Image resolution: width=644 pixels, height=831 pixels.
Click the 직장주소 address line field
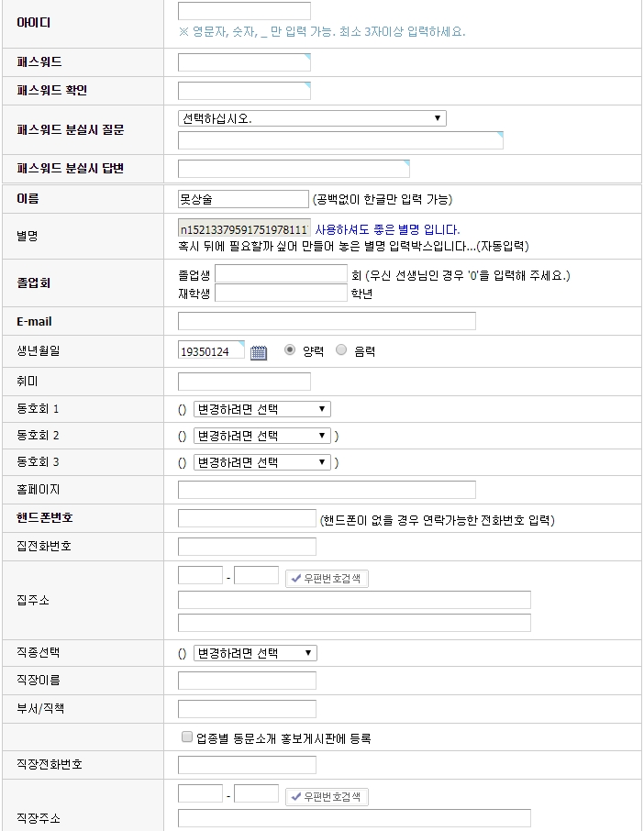tap(354, 818)
